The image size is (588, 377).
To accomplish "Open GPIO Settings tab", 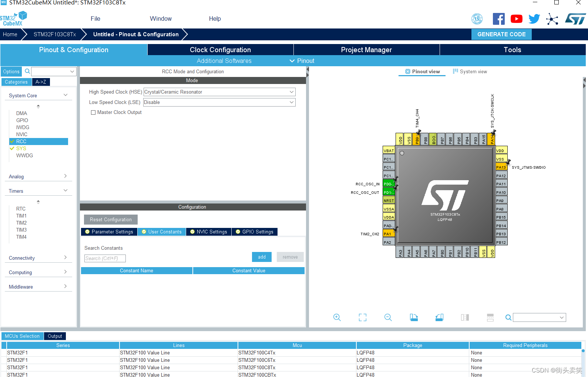I will click(x=255, y=232).
